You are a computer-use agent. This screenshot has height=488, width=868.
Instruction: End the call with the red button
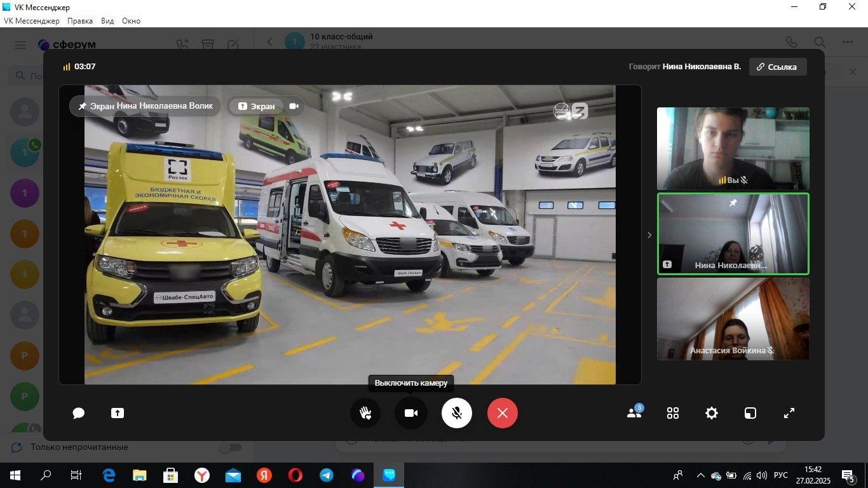(x=503, y=413)
